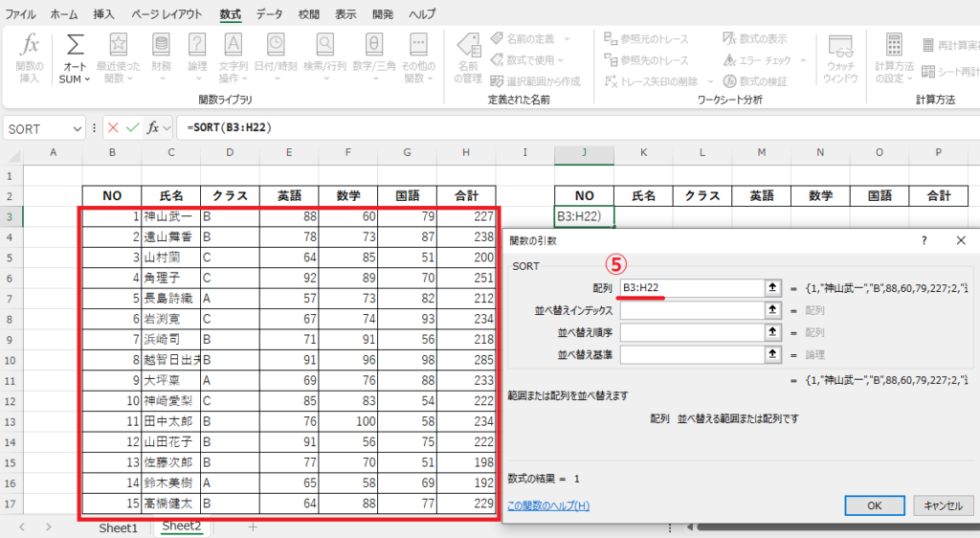Click the 並べ替え順序 input field
This screenshot has height=538, width=980.
pos(691,332)
